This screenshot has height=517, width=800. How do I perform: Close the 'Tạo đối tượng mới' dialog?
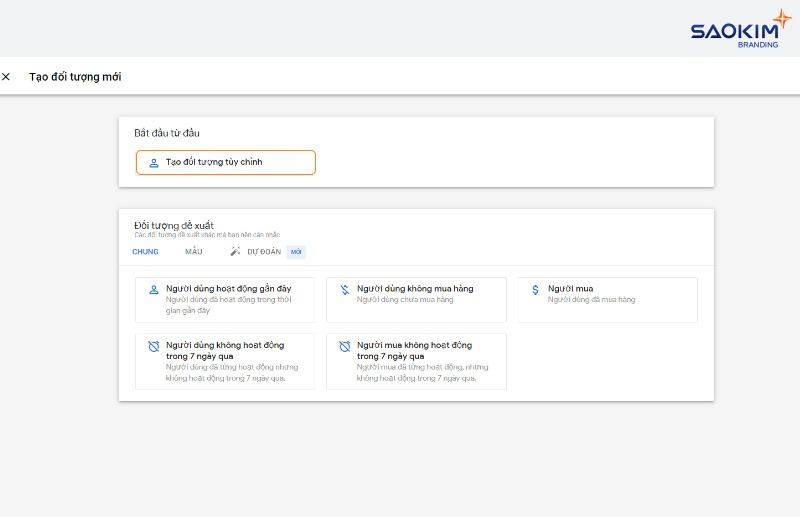(x=6, y=77)
